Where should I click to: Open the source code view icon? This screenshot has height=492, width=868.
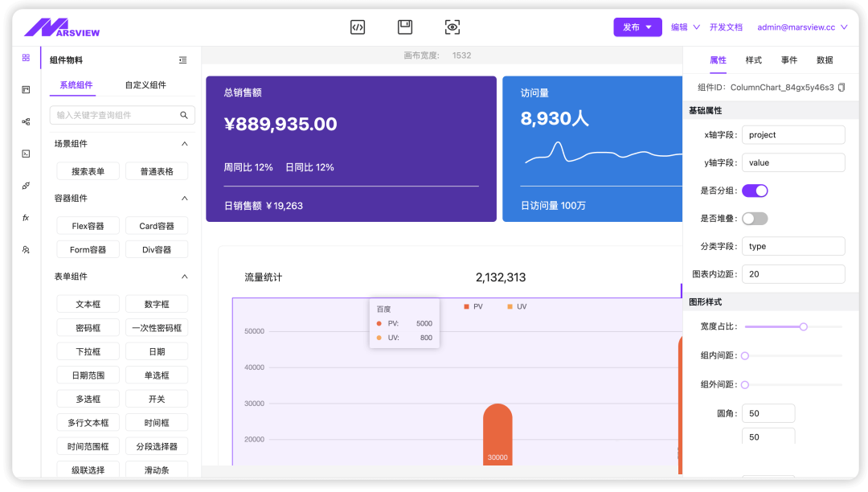(x=358, y=27)
